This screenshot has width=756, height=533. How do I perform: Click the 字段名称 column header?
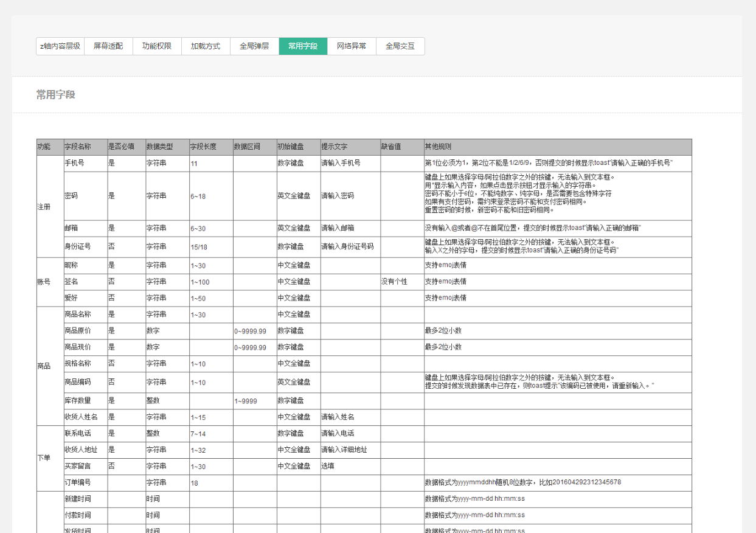85,147
